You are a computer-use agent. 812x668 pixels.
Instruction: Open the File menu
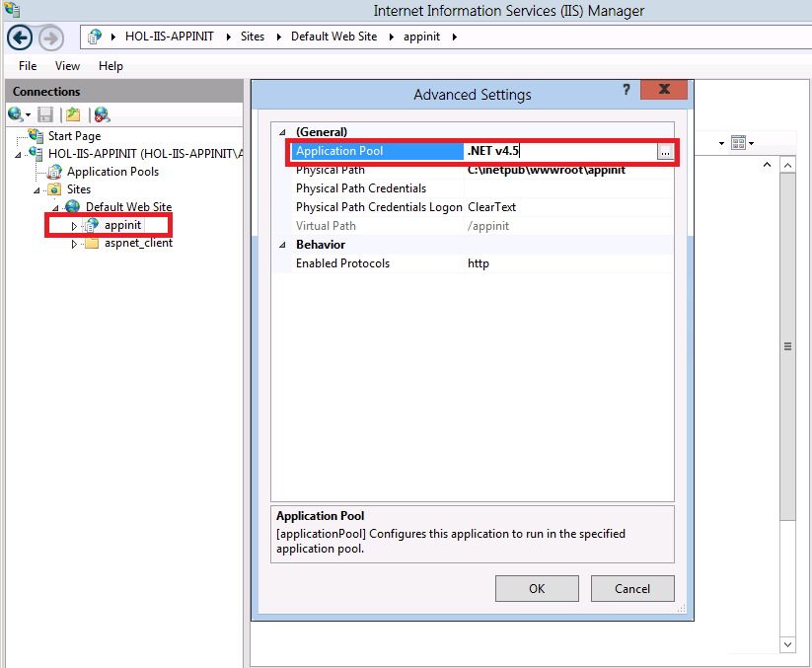(x=27, y=65)
